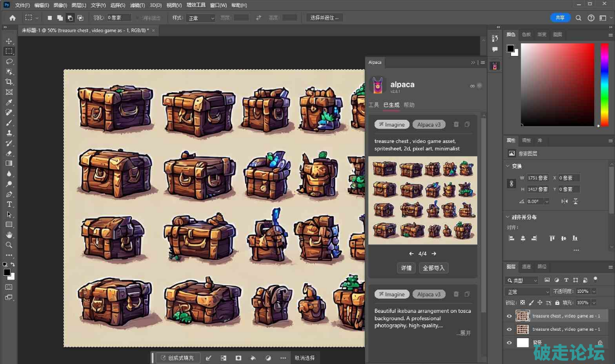Hide the Background layer with eye icon
Image resolution: width=615 pixels, height=364 pixels.
tap(509, 343)
